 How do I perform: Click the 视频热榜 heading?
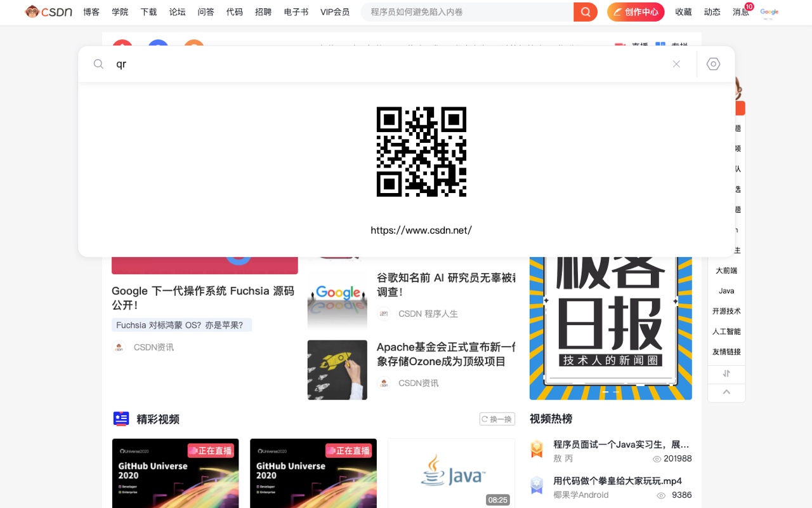(x=551, y=418)
